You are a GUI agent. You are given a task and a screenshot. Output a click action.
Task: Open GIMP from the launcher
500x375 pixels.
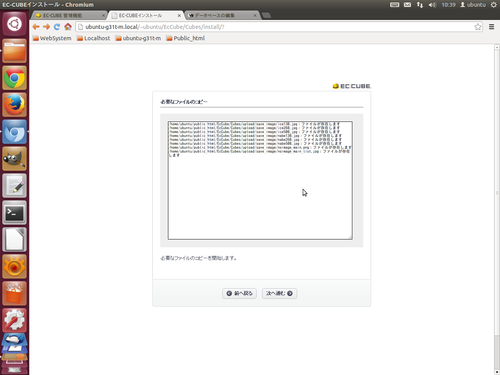(x=14, y=159)
